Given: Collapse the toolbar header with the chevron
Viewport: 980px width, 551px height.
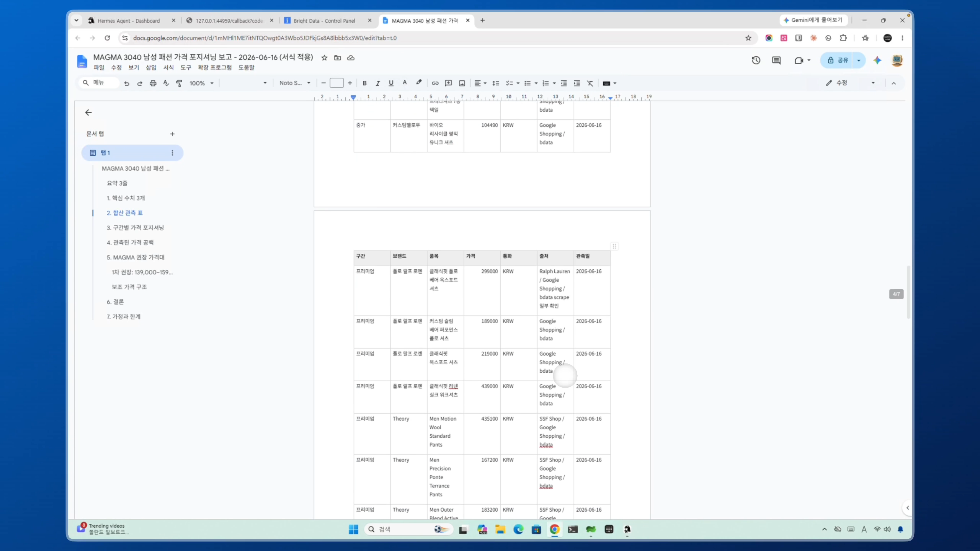Looking at the screenshot, I should [894, 83].
